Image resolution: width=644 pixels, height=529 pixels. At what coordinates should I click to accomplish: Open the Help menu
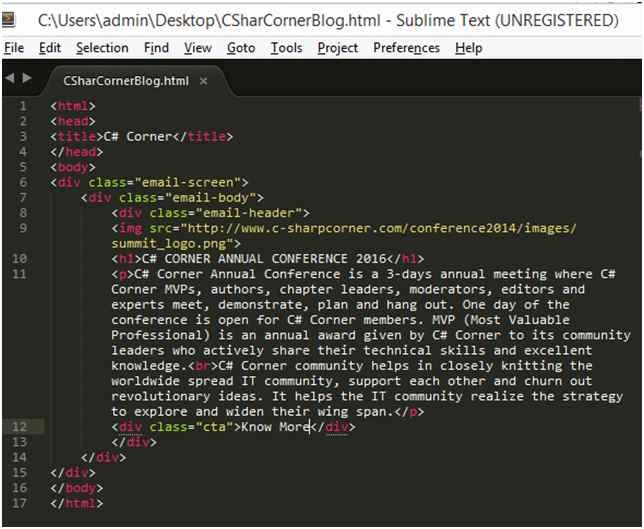pos(468,48)
